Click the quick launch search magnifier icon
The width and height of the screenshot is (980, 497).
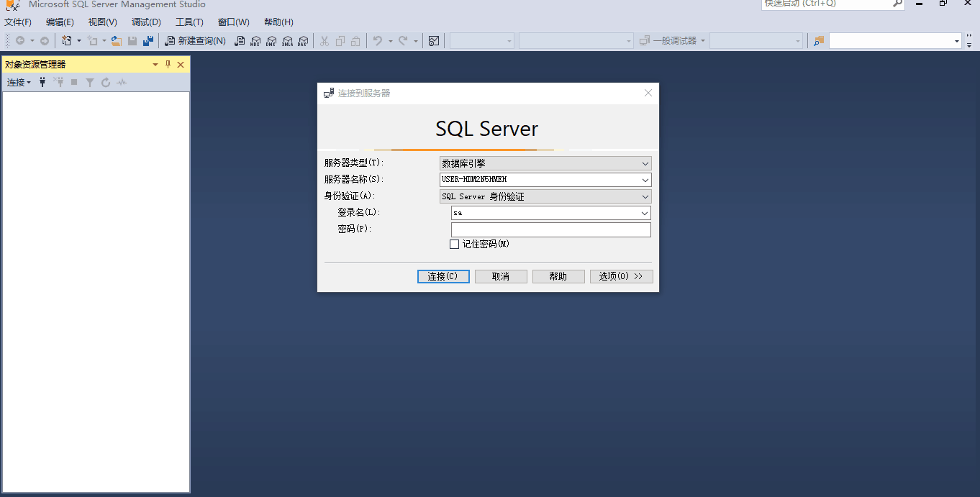(898, 4)
